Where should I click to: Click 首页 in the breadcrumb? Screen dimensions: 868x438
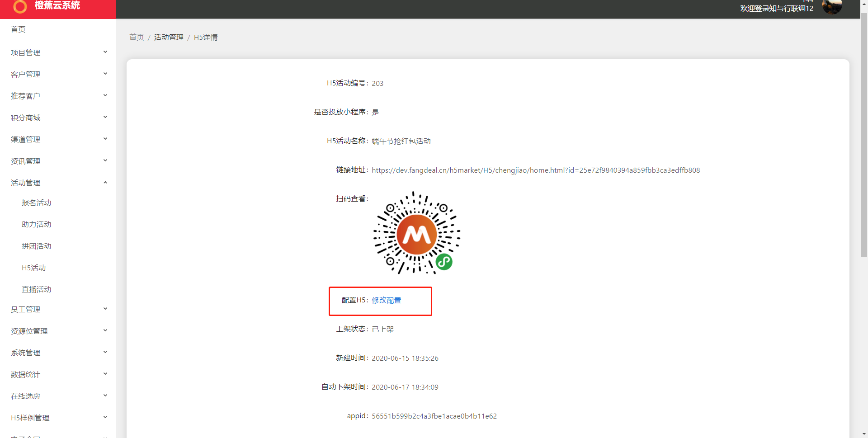(x=137, y=37)
